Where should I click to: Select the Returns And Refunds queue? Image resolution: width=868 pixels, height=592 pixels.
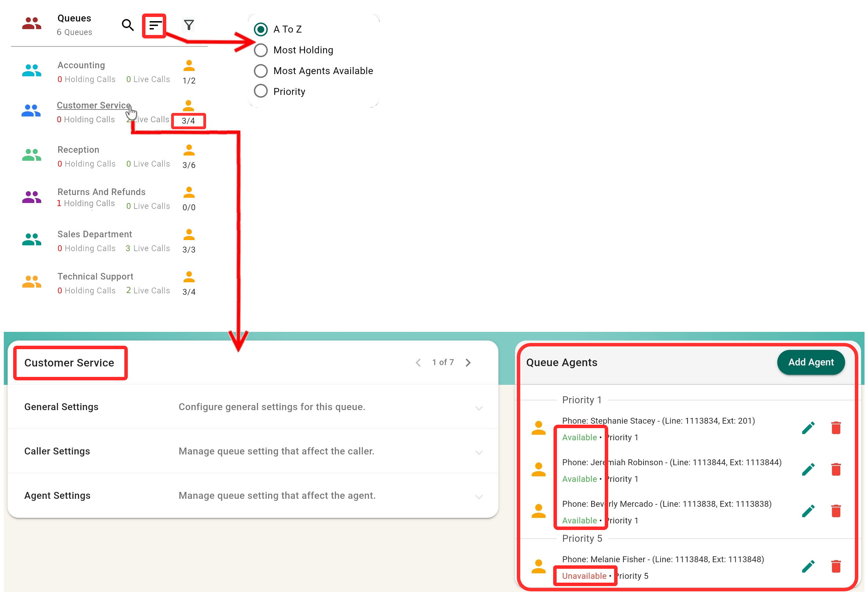pyautogui.click(x=101, y=192)
